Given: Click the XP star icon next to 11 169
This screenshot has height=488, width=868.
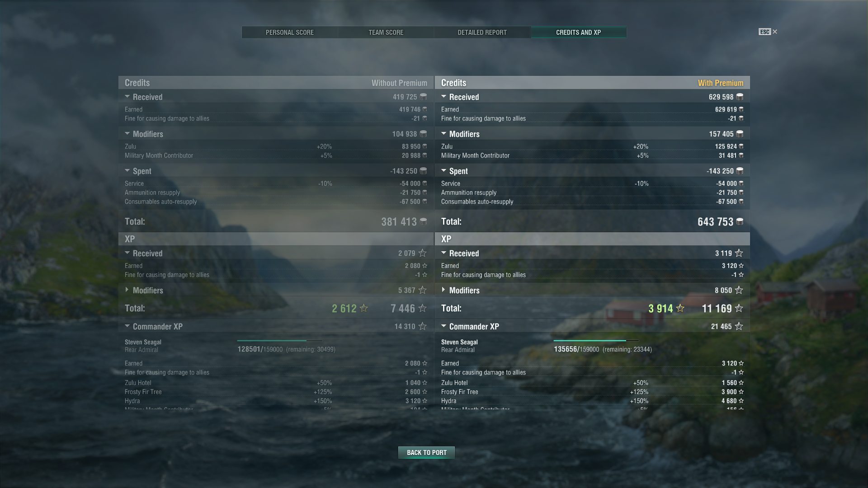Looking at the screenshot, I should coord(739,308).
